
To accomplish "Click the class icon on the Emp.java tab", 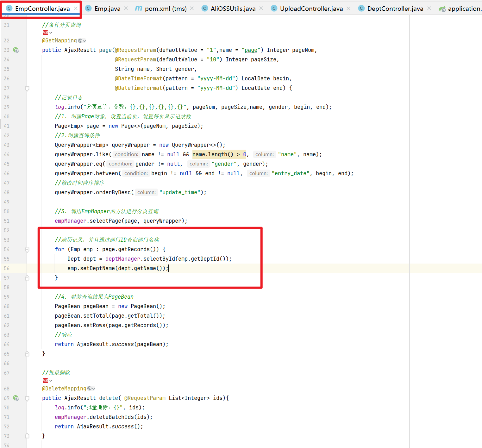I will click(x=89, y=9).
